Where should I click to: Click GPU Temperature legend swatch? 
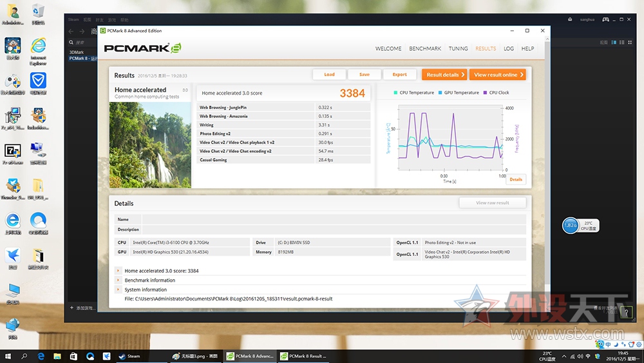click(440, 92)
